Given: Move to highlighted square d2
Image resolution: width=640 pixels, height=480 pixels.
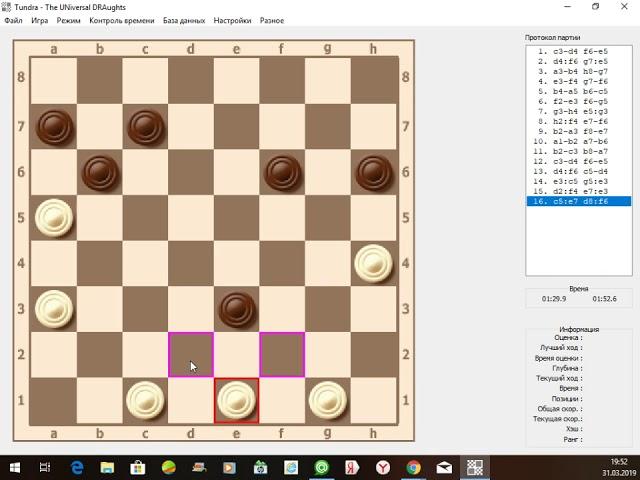Looking at the screenshot, I should [191, 354].
